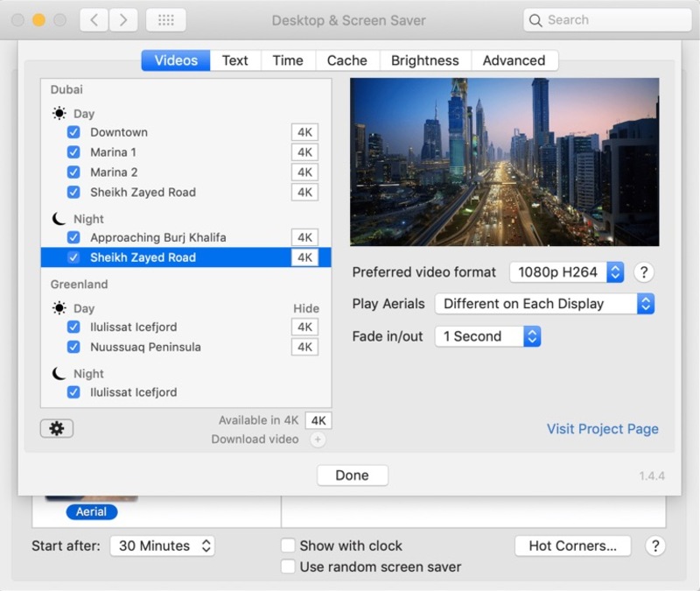Go forward with the toolbar forward arrow
This screenshot has height=591, width=700.
click(122, 20)
